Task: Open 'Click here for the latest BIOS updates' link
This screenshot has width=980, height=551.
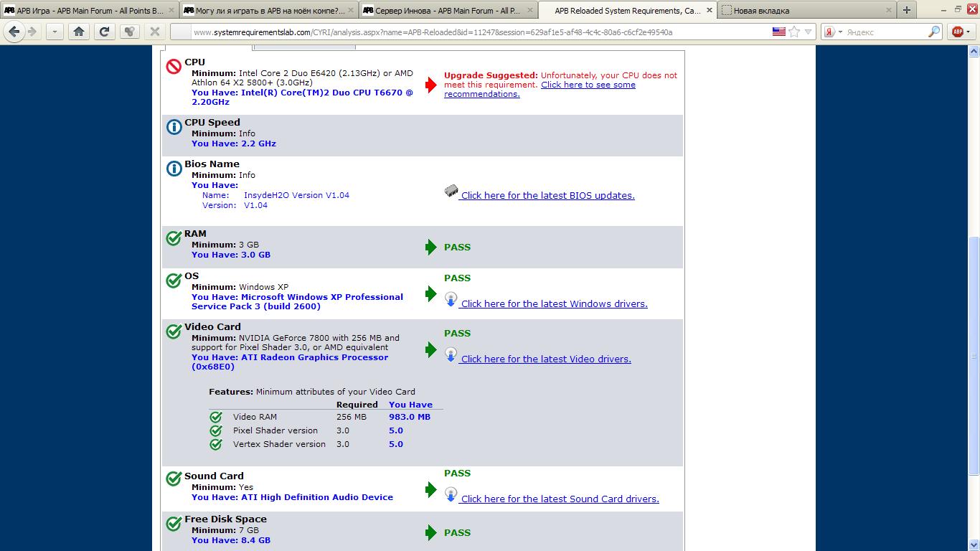Action: click(x=547, y=196)
